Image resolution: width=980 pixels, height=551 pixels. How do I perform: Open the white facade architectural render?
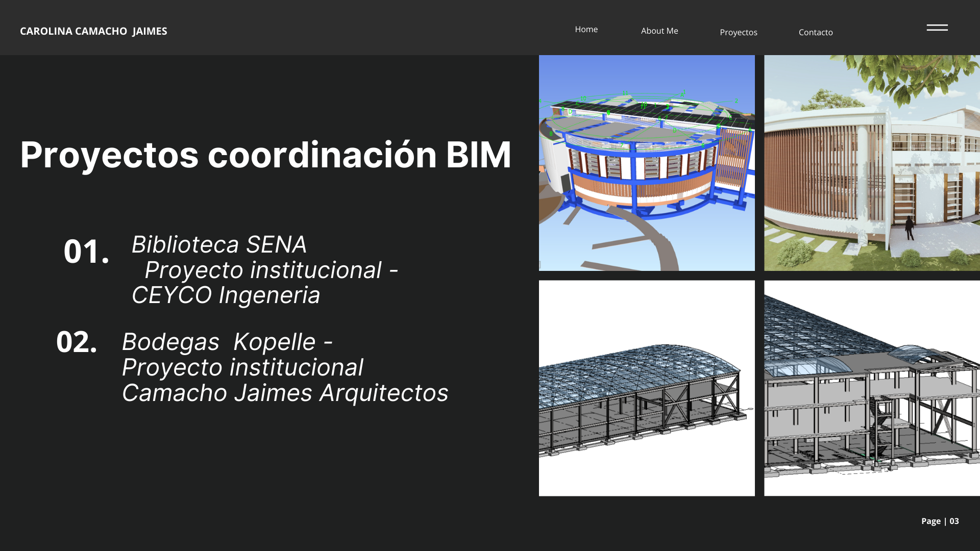[x=871, y=162]
